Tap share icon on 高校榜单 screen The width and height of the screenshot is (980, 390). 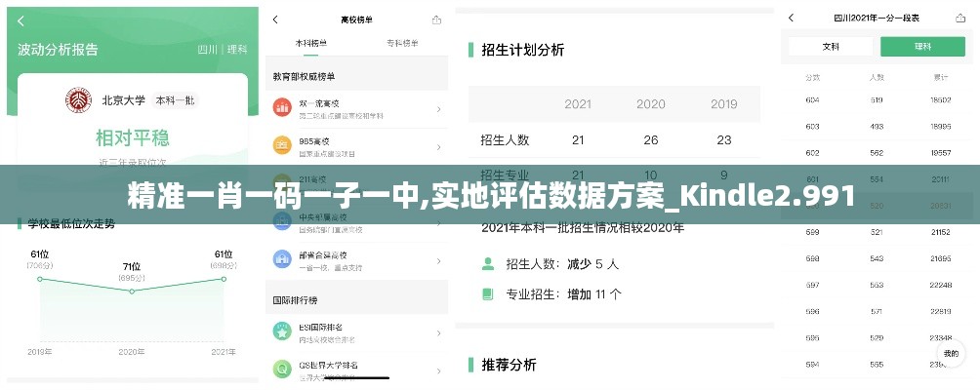pyautogui.click(x=437, y=19)
